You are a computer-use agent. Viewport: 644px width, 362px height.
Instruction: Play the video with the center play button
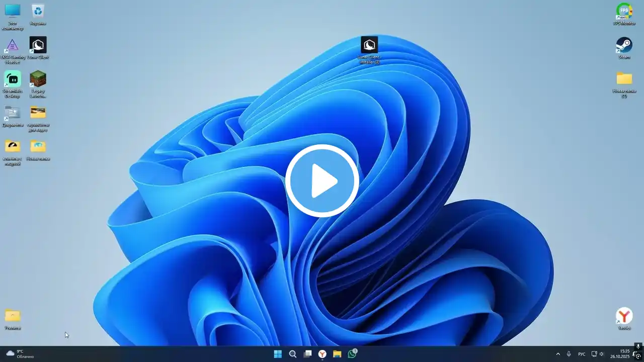pyautogui.click(x=322, y=181)
